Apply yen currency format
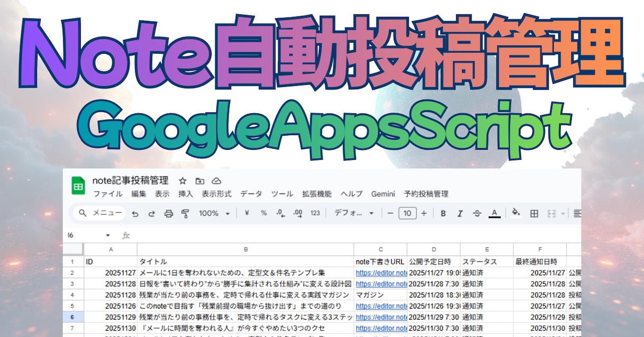 click(x=247, y=213)
